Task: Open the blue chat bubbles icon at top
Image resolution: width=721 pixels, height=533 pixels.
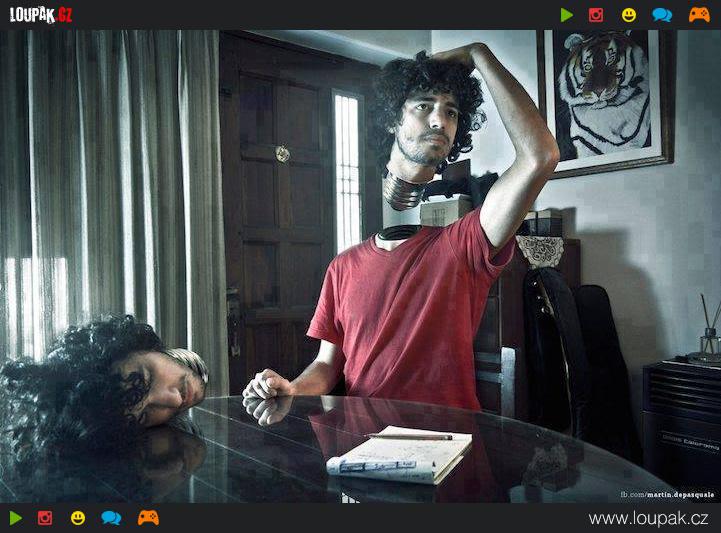Action: click(662, 15)
